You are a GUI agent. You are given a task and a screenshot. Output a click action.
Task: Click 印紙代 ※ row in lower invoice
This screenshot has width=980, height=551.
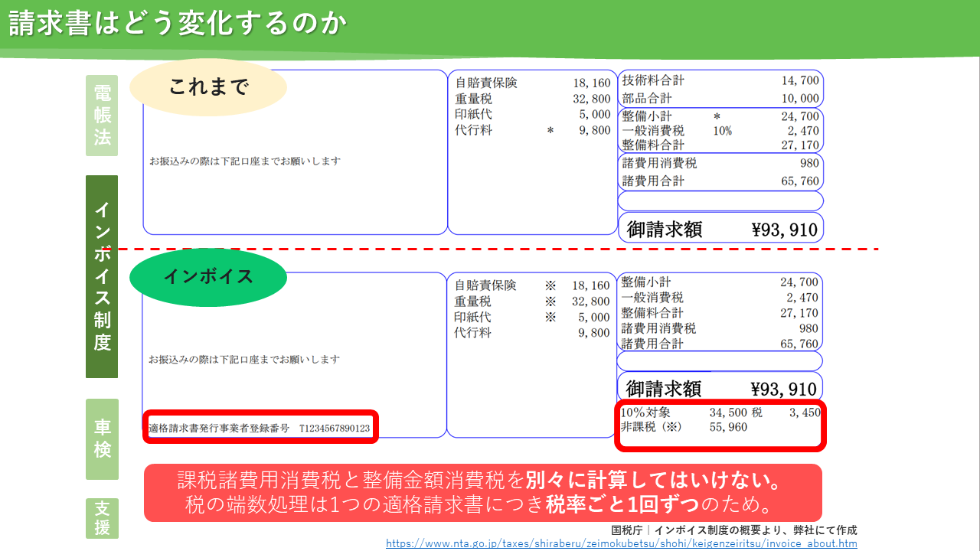(533, 317)
